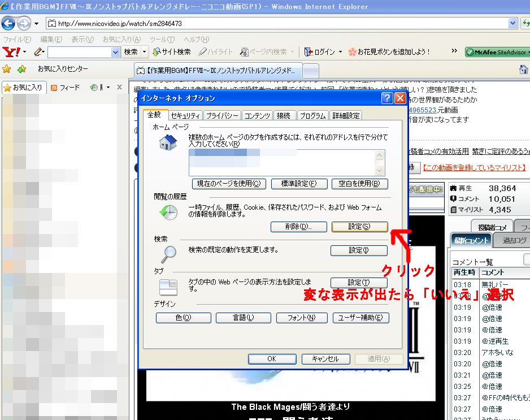Click 設定(T) button in tabs section
This screenshot has width=530, height=420.
tap(359, 283)
